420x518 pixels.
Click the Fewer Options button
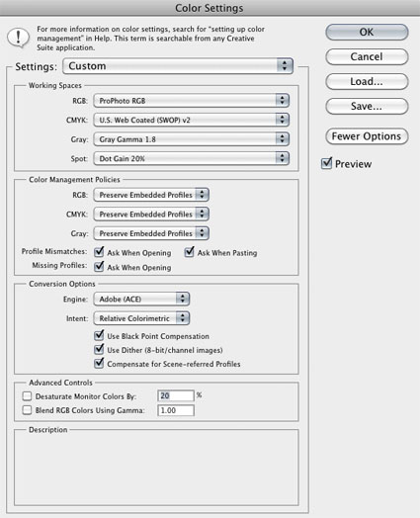[x=367, y=136]
